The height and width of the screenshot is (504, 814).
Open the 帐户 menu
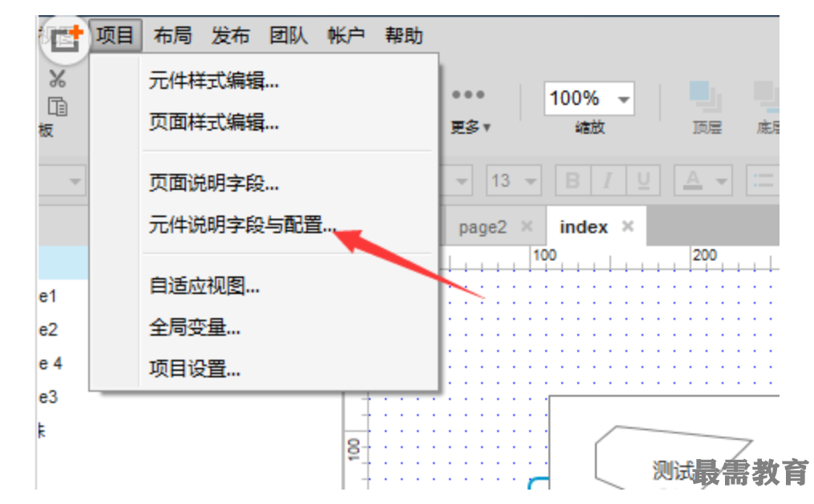pyautogui.click(x=346, y=36)
